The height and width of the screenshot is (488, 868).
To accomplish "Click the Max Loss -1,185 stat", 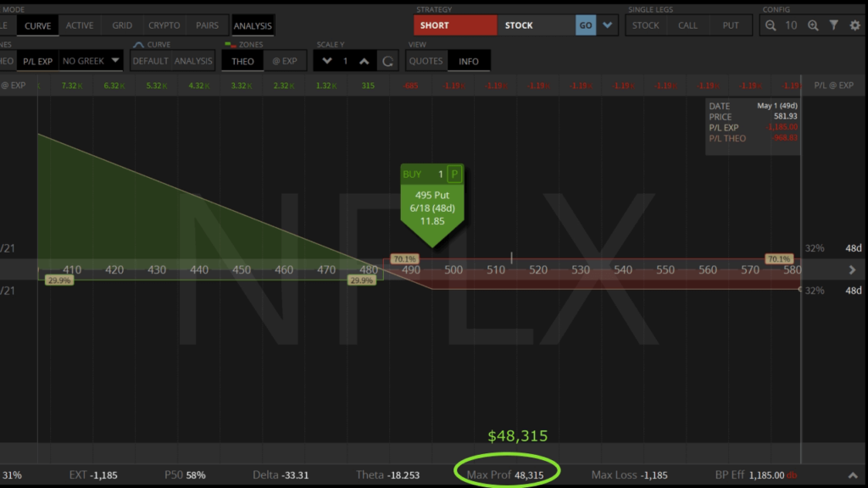I will [630, 475].
